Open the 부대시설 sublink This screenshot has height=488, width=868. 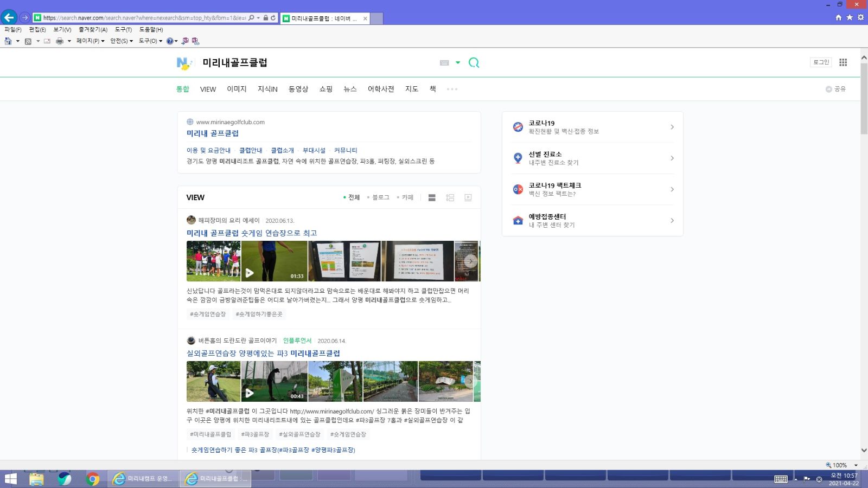[x=314, y=150]
